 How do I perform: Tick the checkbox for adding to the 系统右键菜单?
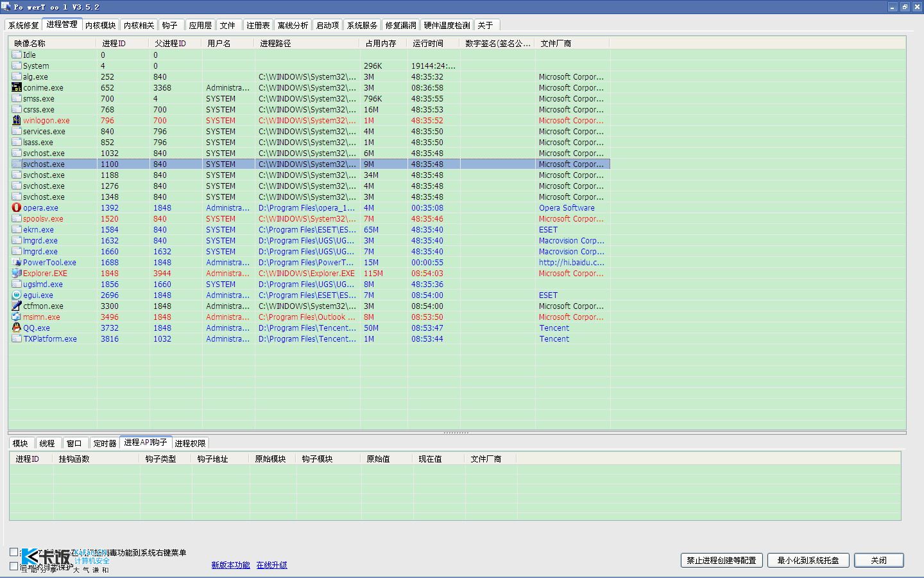pyautogui.click(x=13, y=552)
